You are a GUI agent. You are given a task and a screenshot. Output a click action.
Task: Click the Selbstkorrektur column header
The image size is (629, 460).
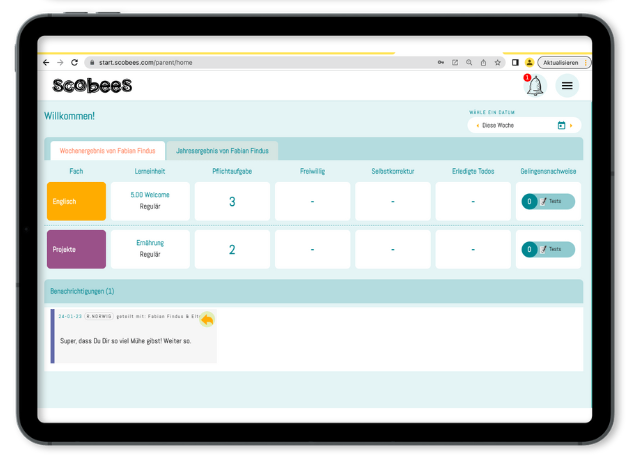click(393, 171)
